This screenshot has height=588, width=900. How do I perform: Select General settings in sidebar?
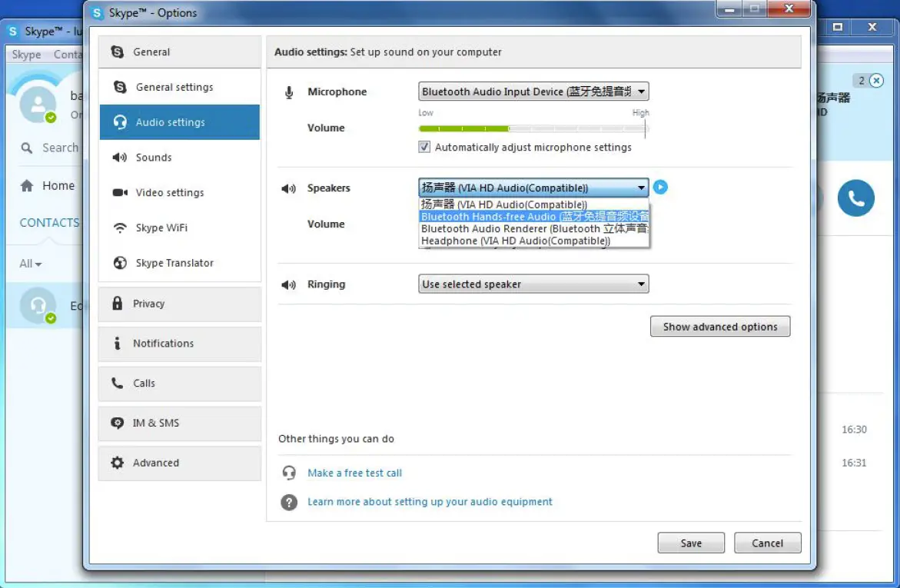[x=180, y=88]
